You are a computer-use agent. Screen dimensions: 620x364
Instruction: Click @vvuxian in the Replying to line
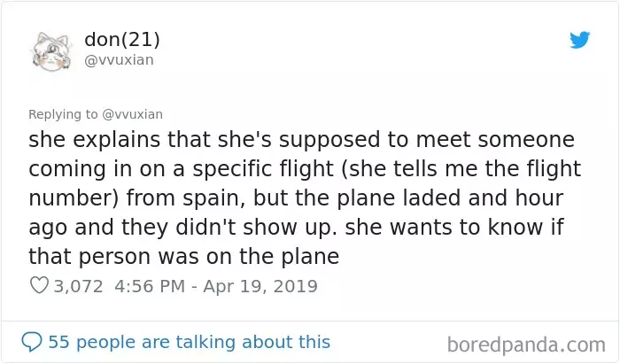(133, 114)
